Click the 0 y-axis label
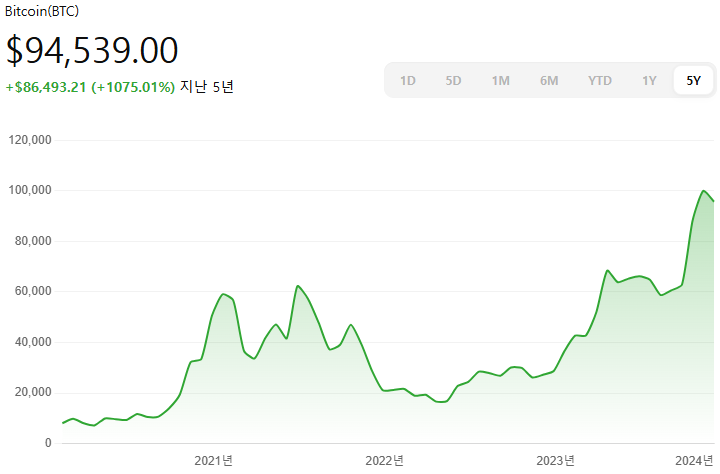720x474 pixels. pyautogui.click(x=48, y=443)
